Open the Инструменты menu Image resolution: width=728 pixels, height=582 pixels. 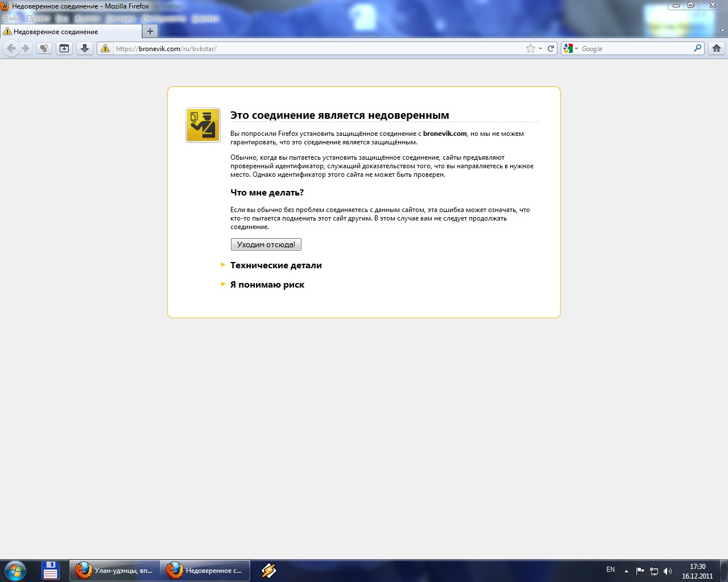163,18
